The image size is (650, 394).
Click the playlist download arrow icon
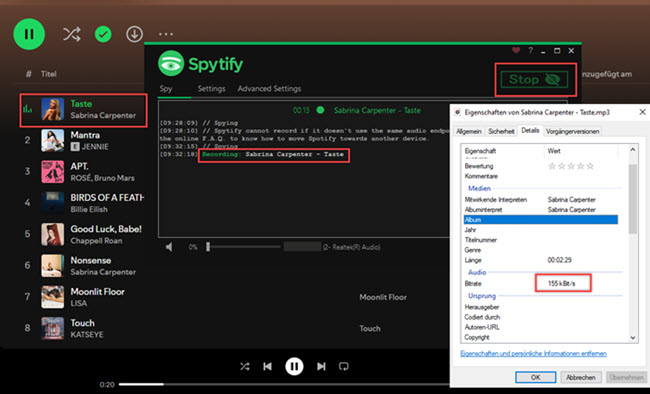(134, 34)
